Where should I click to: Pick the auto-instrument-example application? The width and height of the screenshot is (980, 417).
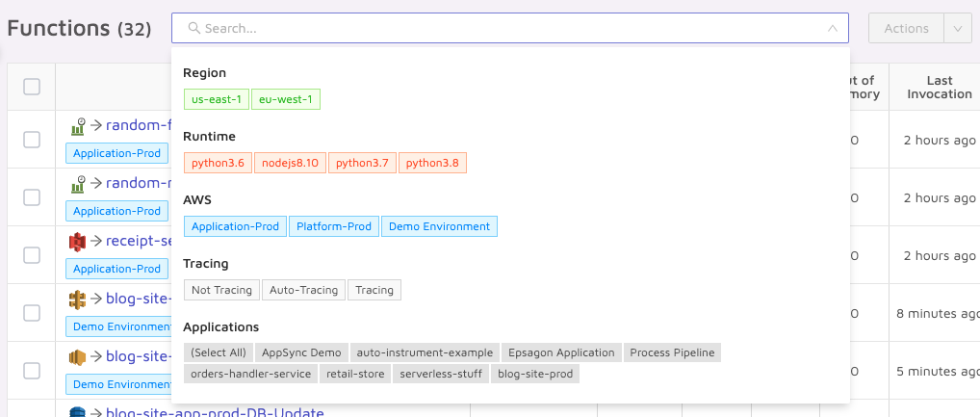click(425, 352)
